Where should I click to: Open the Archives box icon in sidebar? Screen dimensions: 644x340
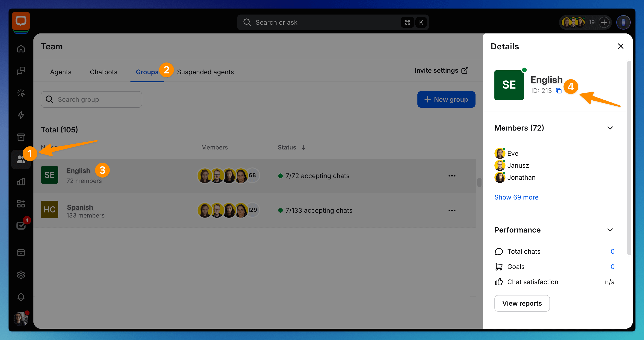pyautogui.click(x=21, y=137)
